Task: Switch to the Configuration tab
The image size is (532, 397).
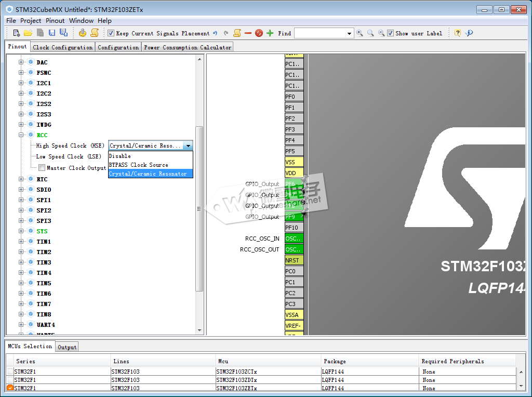Action: click(118, 47)
